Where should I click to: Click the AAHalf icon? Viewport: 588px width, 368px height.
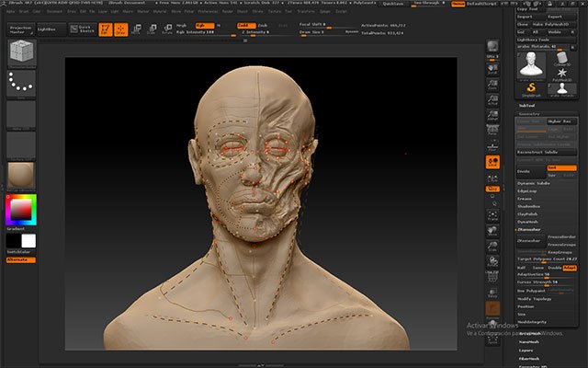click(x=492, y=116)
